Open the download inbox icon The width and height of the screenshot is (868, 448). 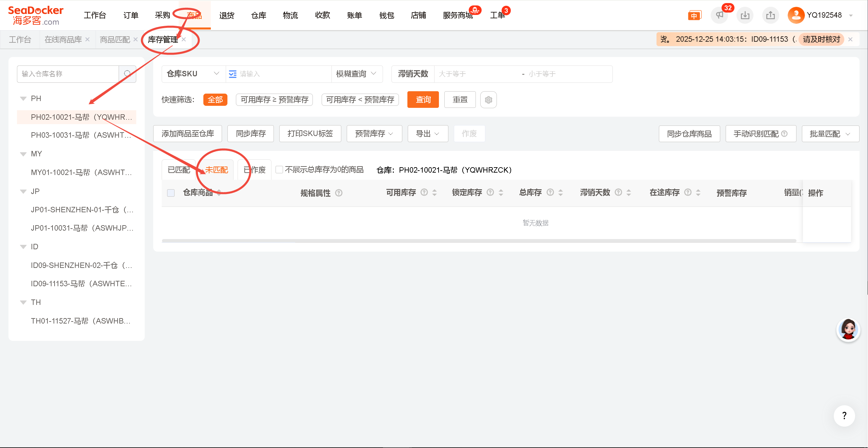[x=745, y=15]
